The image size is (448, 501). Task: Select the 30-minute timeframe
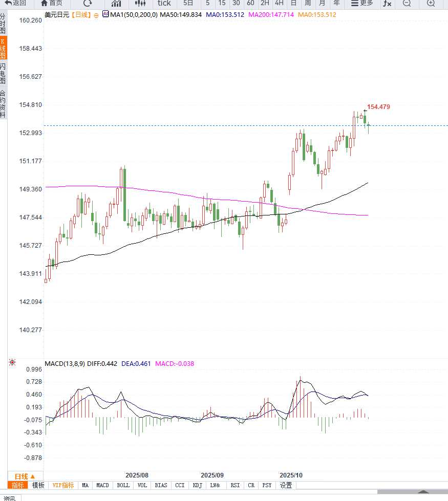(237, 3)
